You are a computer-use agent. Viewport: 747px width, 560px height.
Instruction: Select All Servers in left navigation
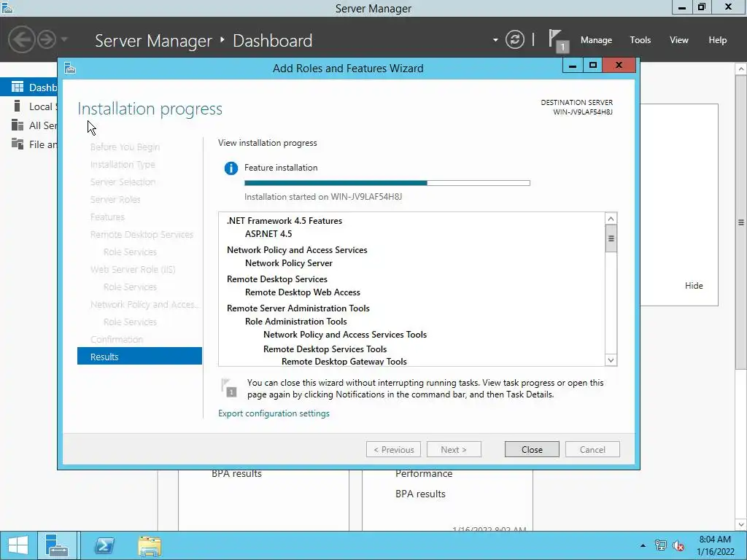29,125
